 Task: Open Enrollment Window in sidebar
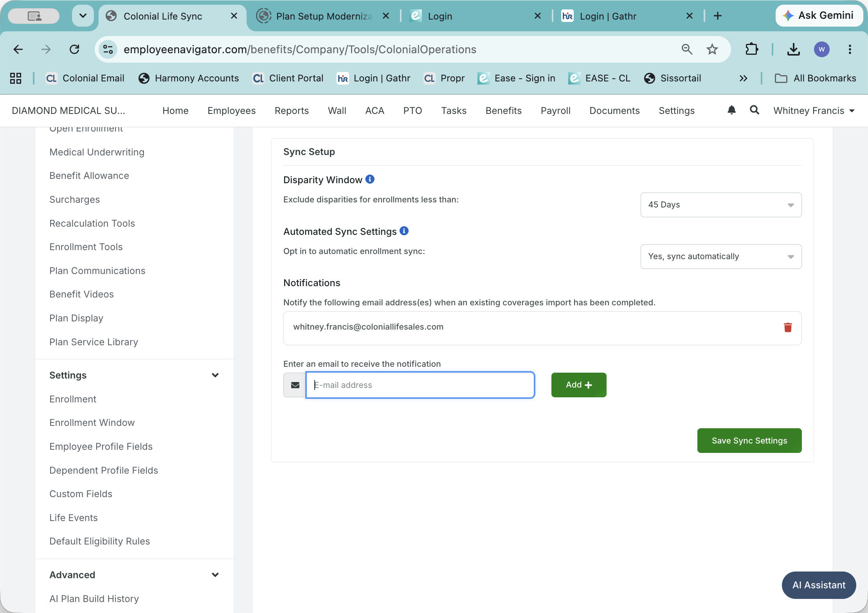(92, 423)
